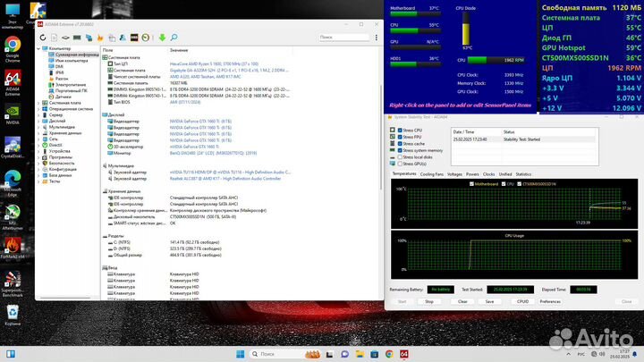Open the Windows Start button on taskbar
Screen dimensions: 644x362
[241, 354]
